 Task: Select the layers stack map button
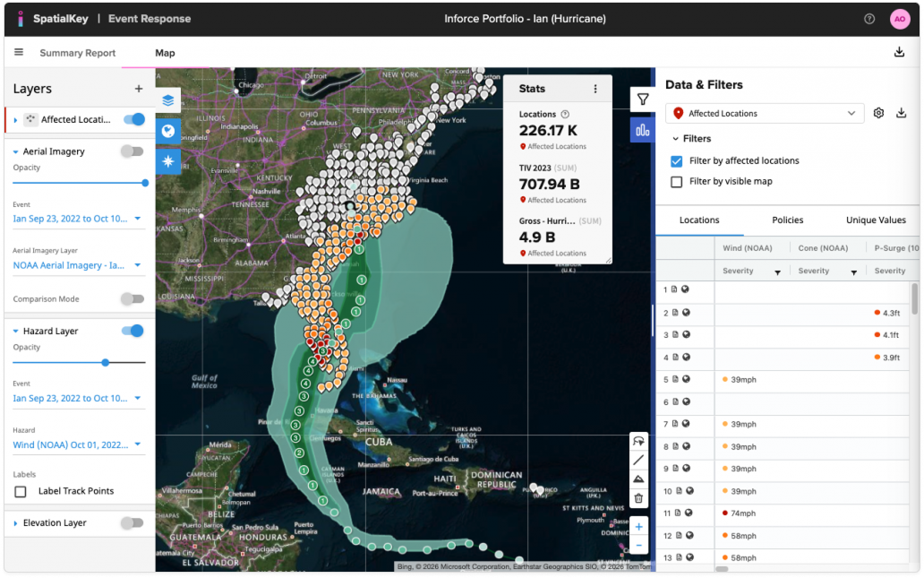pos(168,100)
